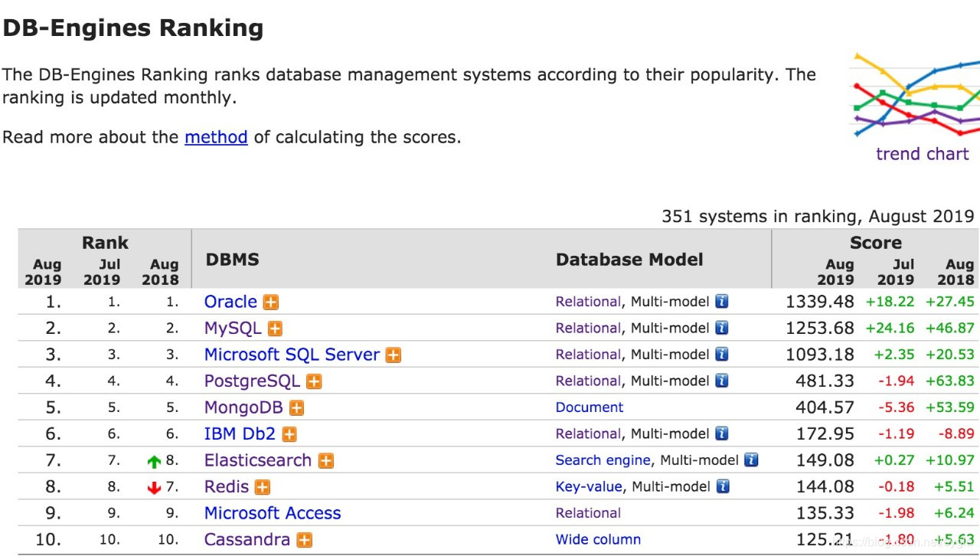Image resolution: width=980 pixels, height=556 pixels.
Task: Open the PostgreSQL link
Action: coord(252,381)
